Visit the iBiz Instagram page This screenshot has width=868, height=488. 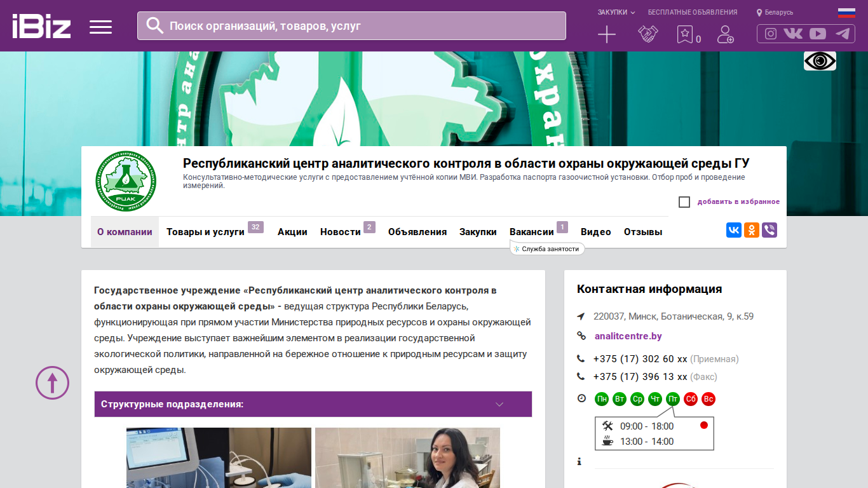click(771, 34)
